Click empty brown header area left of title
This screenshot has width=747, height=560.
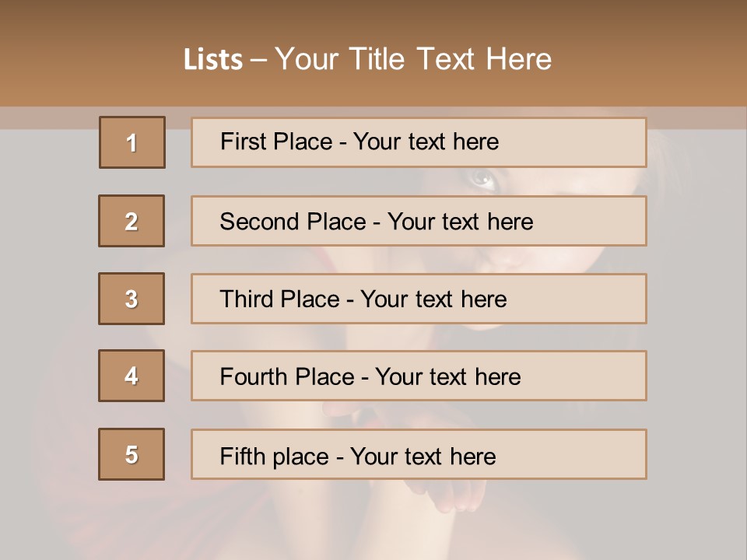tap(86, 60)
